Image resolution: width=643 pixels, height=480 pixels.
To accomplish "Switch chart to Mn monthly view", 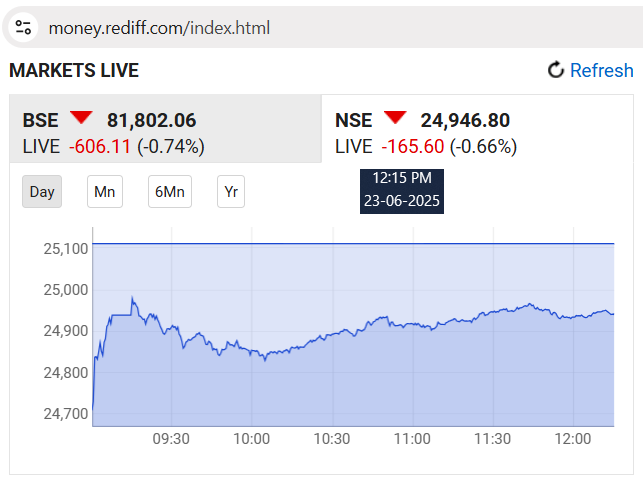I will [x=105, y=191].
